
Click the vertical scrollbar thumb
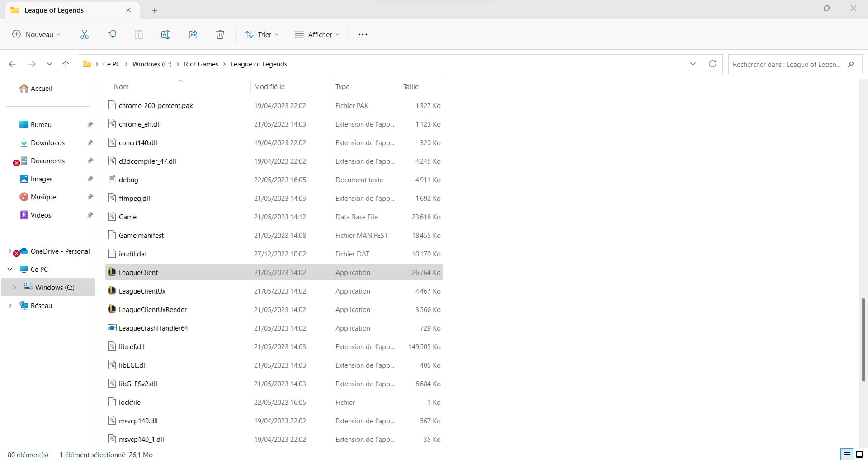[863, 339]
